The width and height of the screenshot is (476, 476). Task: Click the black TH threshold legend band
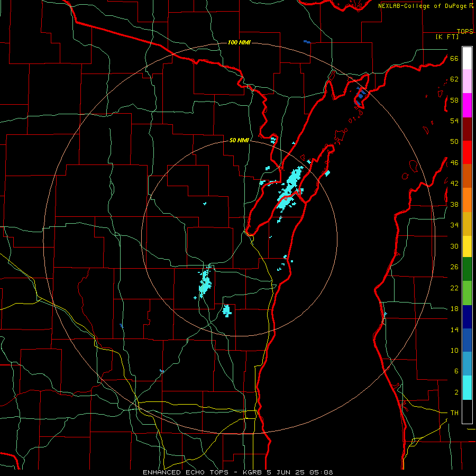click(467, 411)
